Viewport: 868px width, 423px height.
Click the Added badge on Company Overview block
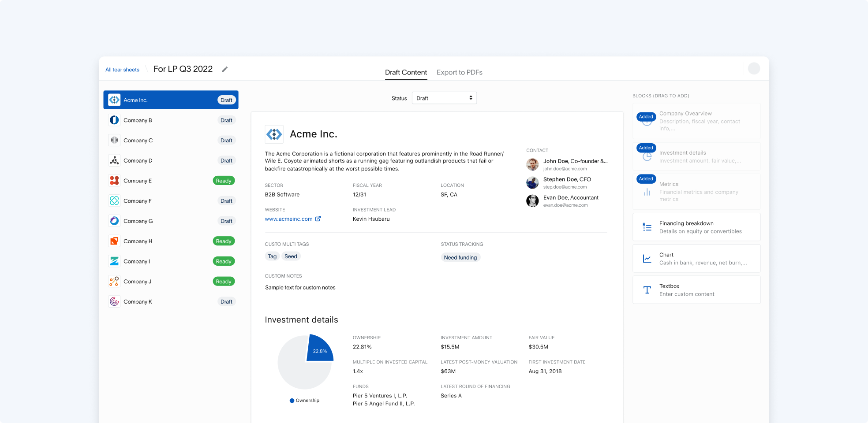[646, 117]
